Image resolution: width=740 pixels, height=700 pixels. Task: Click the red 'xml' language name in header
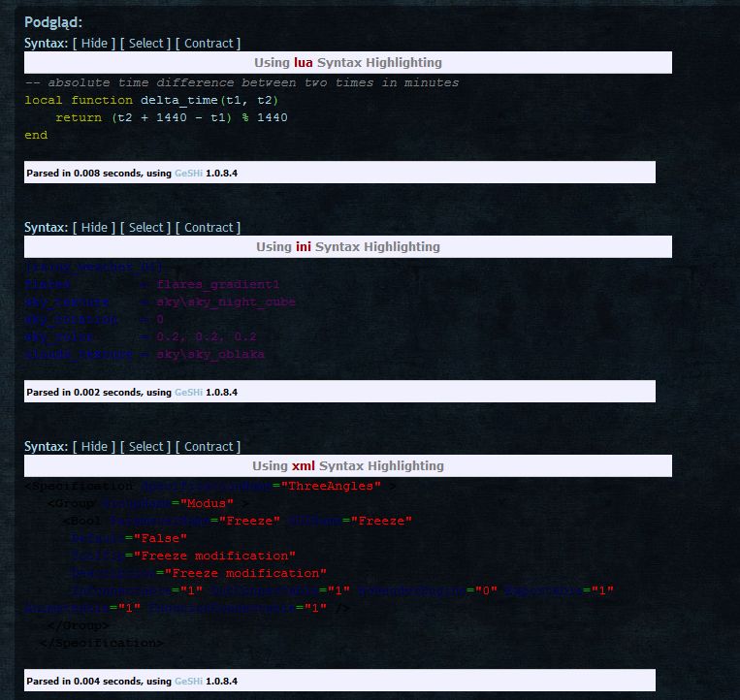(304, 465)
